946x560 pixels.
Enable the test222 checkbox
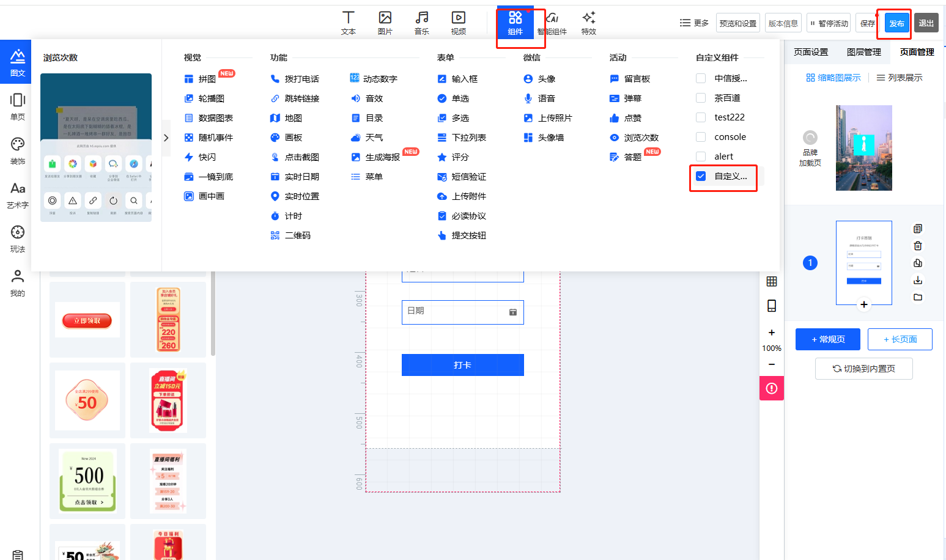coord(701,117)
